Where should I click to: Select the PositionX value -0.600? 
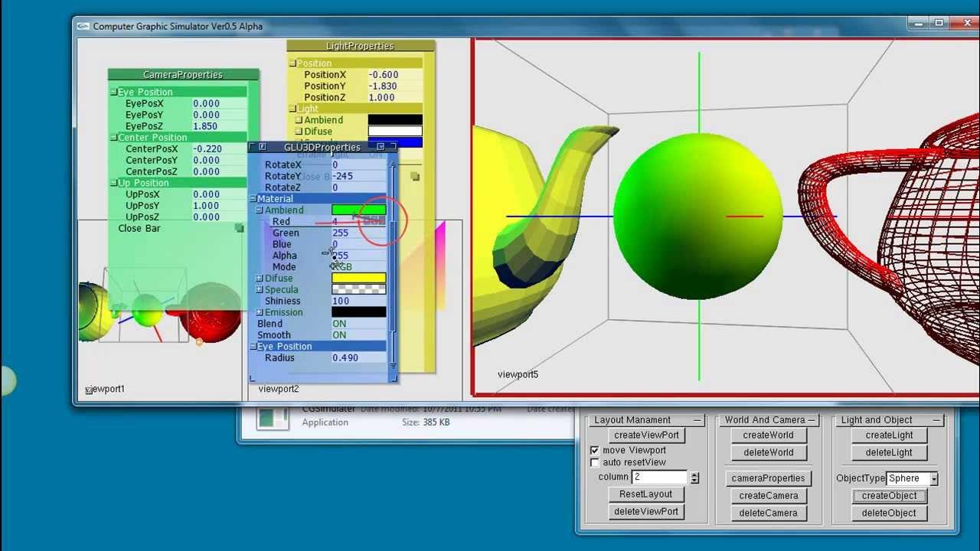[394, 75]
